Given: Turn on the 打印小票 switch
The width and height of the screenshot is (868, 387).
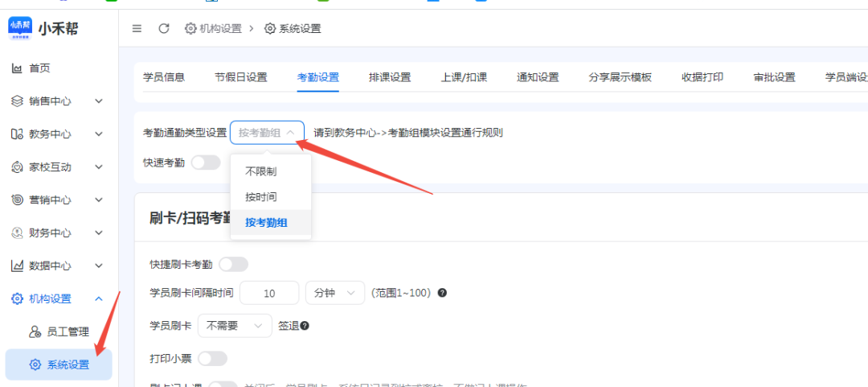Looking at the screenshot, I should pyautogui.click(x=212, y=358).
